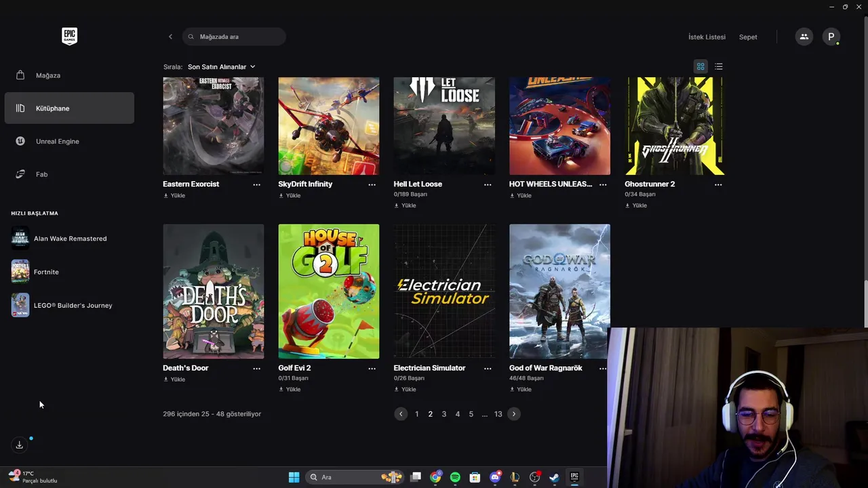
Task: Go to previous page arrow
Action: point(401,414)
